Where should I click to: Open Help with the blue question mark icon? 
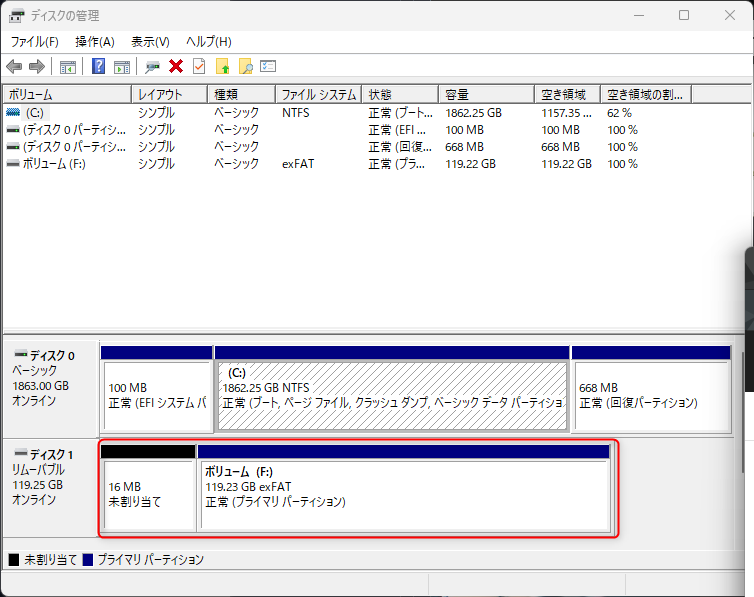point(98,66)
